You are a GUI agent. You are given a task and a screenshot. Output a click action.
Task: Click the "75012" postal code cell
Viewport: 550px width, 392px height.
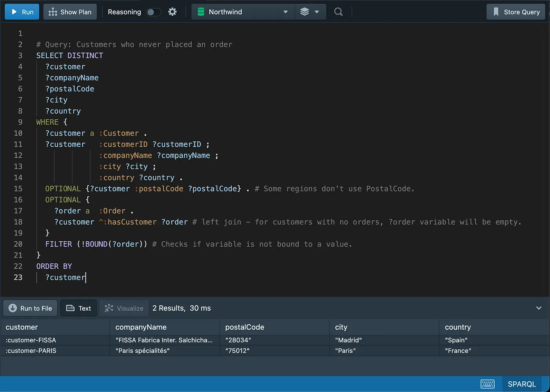coord(275,350)
